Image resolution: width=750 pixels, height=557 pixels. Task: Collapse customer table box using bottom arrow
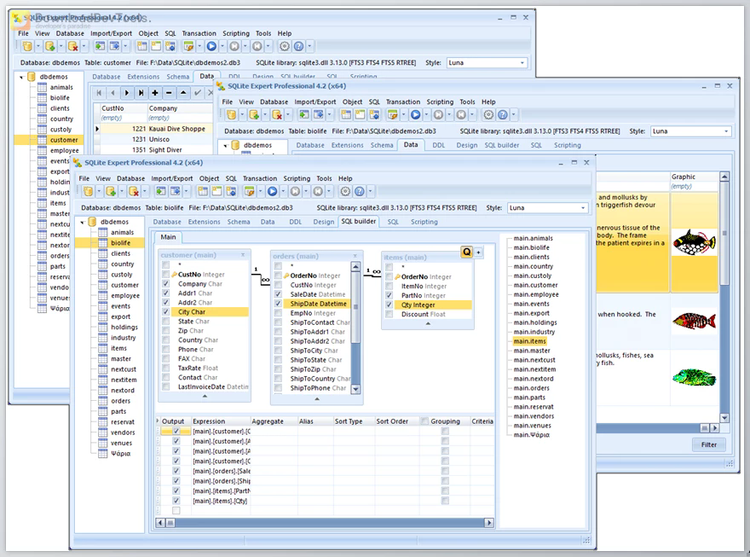click(x=205, y=396)
